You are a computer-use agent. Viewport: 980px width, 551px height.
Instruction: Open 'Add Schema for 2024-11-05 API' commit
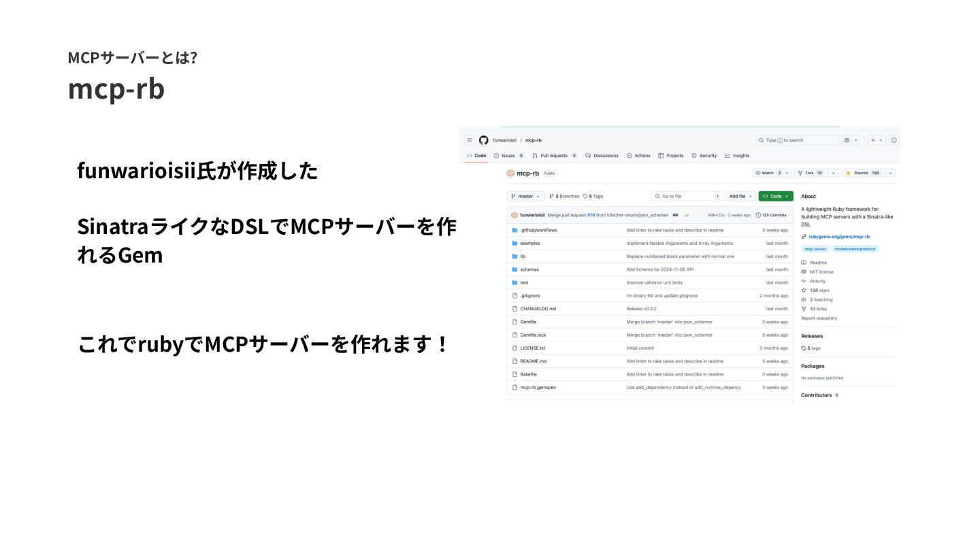[660, 269]
